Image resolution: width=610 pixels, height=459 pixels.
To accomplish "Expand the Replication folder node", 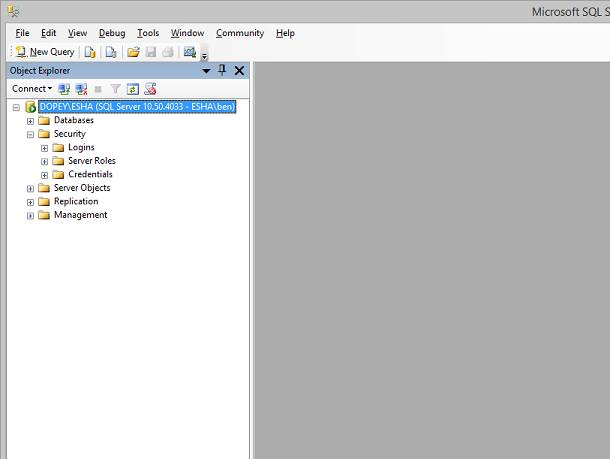I will pyautogui.click(x=30, y=202).
